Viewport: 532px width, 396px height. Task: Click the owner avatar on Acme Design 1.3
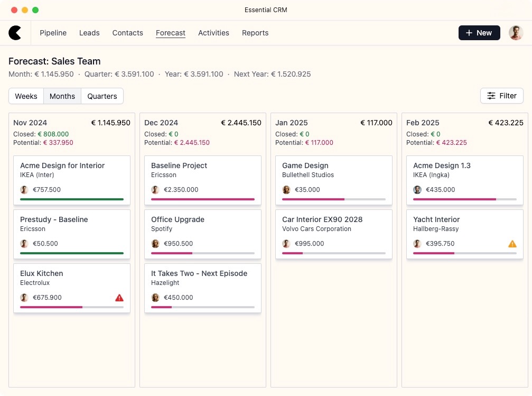coord(417,189)
